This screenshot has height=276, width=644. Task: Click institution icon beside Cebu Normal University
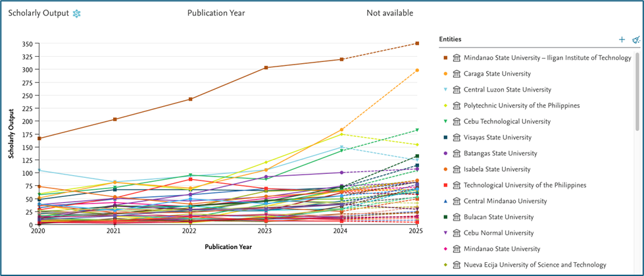click(x=457, y=233)
